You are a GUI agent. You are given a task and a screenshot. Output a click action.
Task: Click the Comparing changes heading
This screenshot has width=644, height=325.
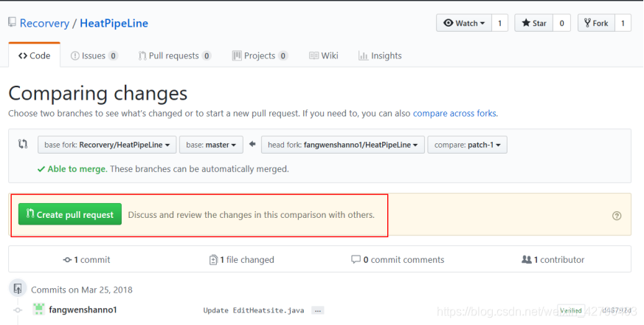(98, 93)
